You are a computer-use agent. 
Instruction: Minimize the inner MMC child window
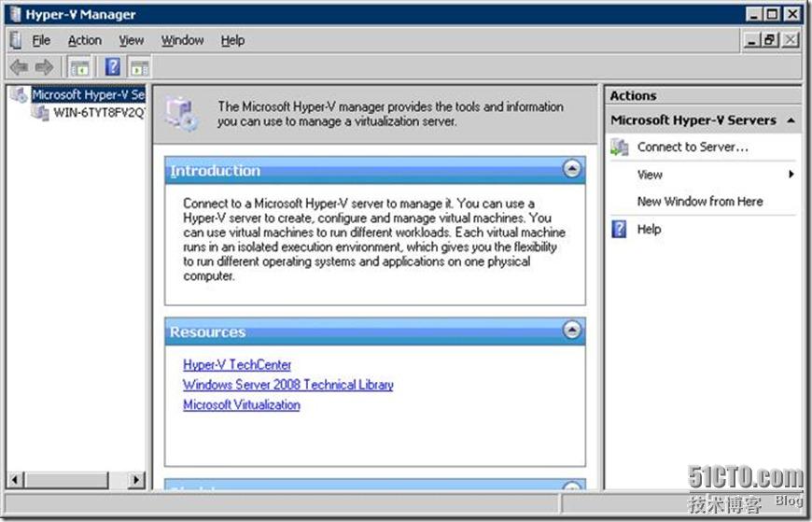pos(751,40)
